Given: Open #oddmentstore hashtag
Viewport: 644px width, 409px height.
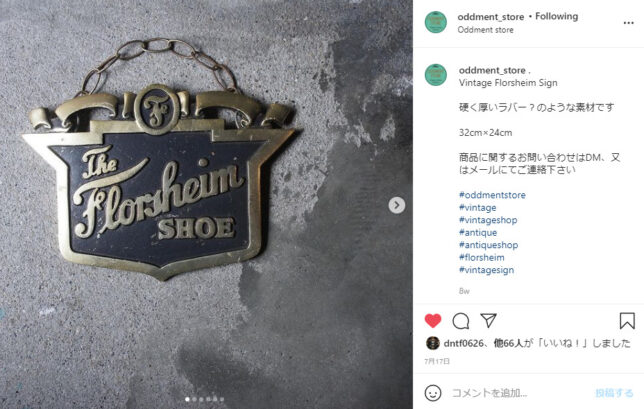Looking at the screenshot, I should tap(492, 195).
